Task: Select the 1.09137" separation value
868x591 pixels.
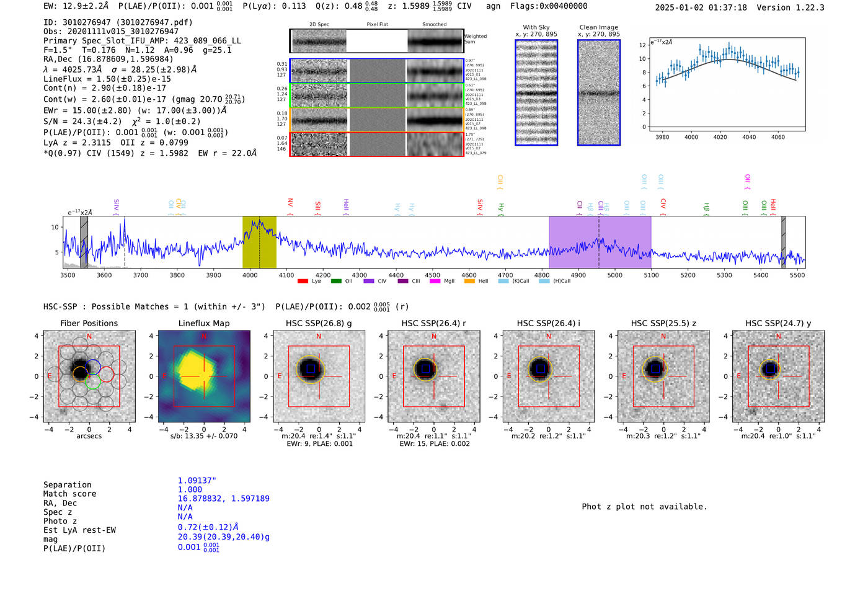Action: coord(197,481)
